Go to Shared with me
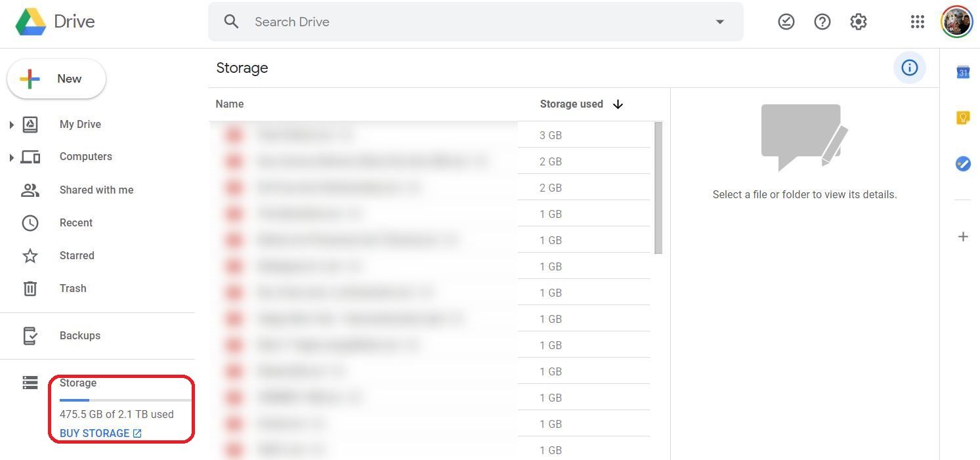Viewport: 980px width, 460px height. tap(96, 190)
